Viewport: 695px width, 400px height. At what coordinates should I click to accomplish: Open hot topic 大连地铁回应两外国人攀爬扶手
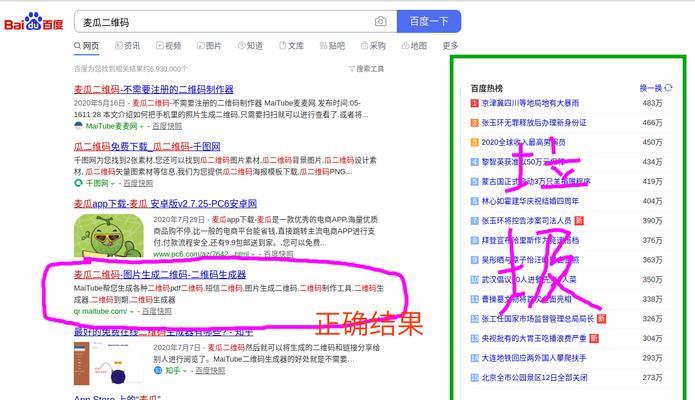534,358
